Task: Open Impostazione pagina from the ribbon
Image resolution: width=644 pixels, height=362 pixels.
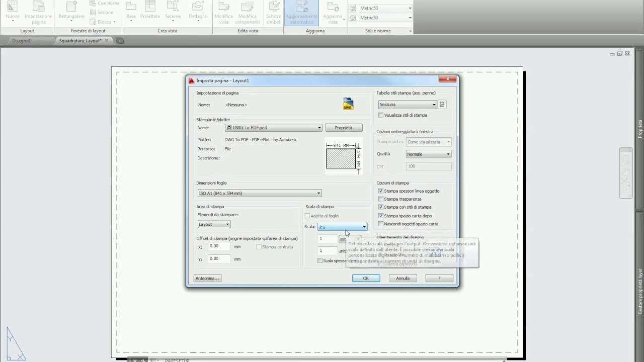Action: 38,12
